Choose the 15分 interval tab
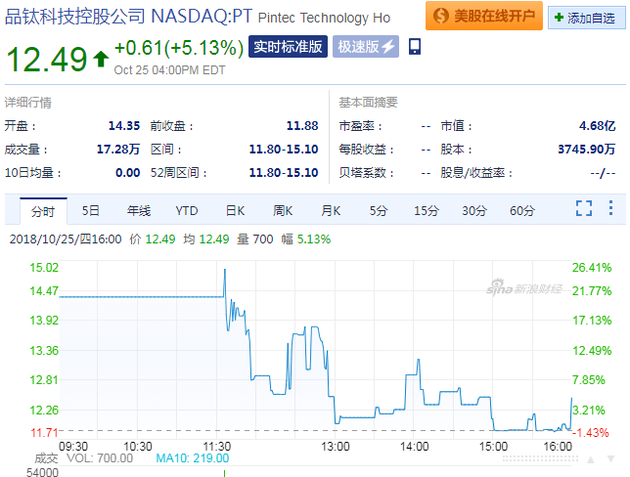Screen dimensions: 630x477 click(426, 211)
